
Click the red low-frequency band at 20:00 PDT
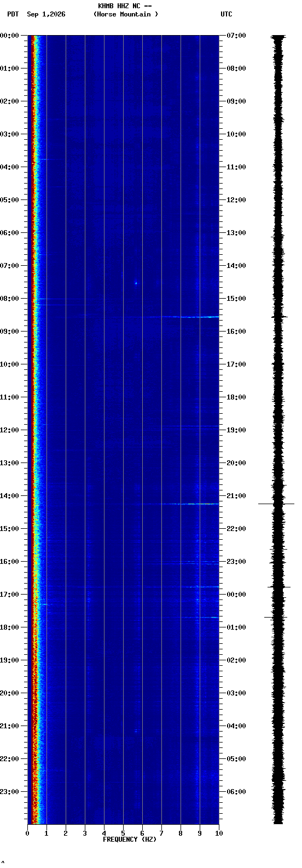coord(34,693)
